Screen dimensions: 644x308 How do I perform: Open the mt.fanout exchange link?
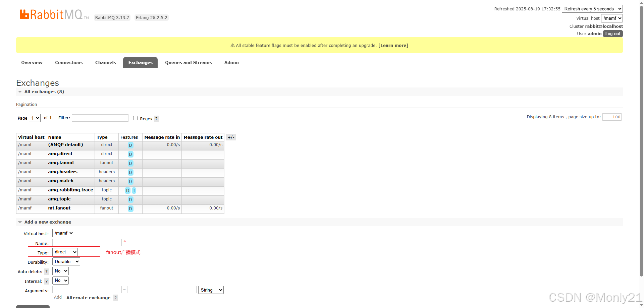(59, 208)
